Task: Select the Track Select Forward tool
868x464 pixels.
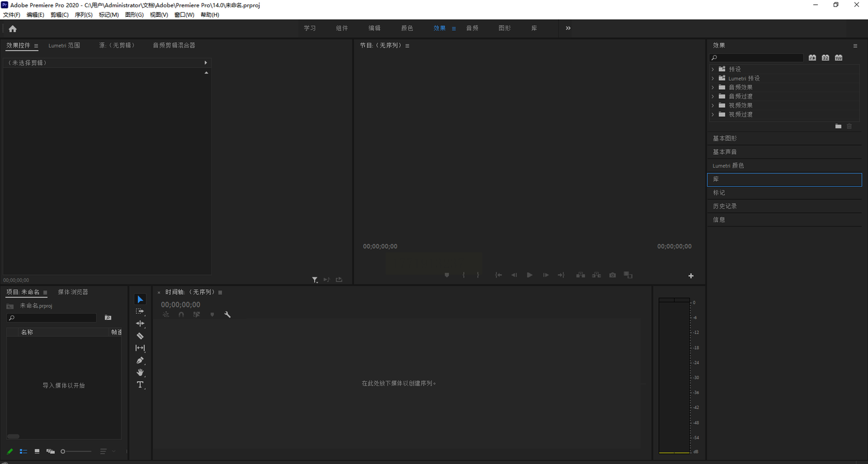Action: click(x=140, y=312)
